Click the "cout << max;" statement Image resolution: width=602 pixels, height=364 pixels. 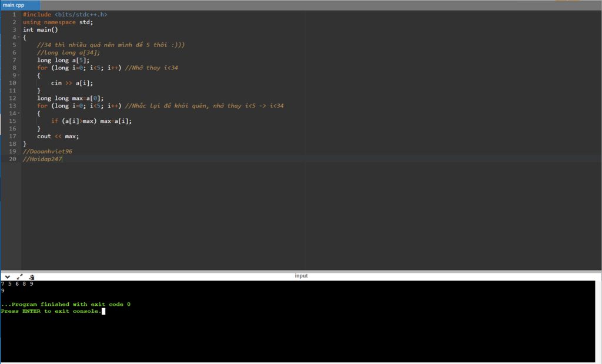(58, 136)
